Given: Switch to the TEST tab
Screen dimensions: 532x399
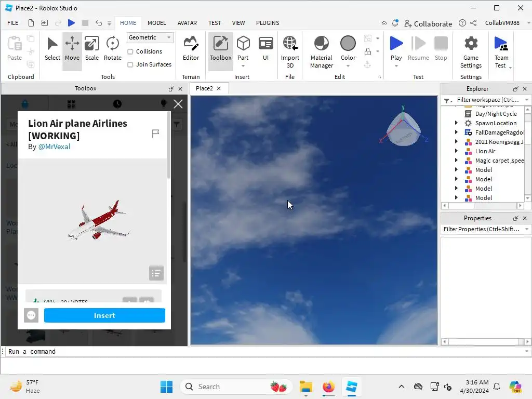Looking at the screenshot, I should (x=215, y=23).
